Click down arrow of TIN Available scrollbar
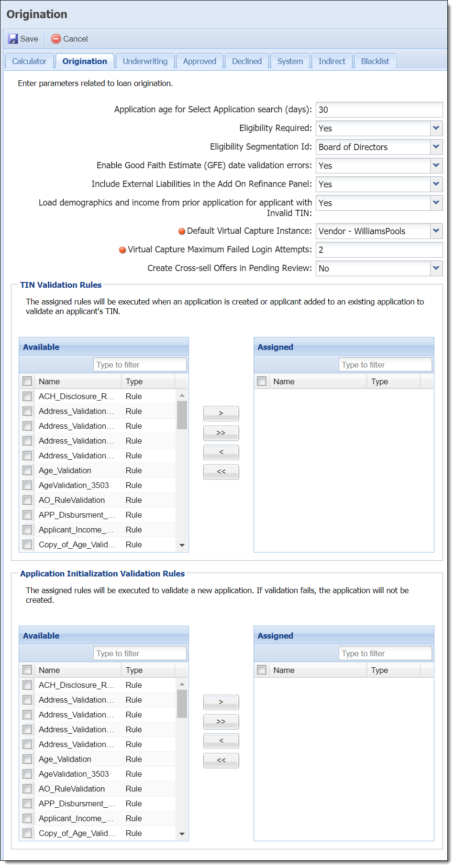 click(x=182, y=545)
